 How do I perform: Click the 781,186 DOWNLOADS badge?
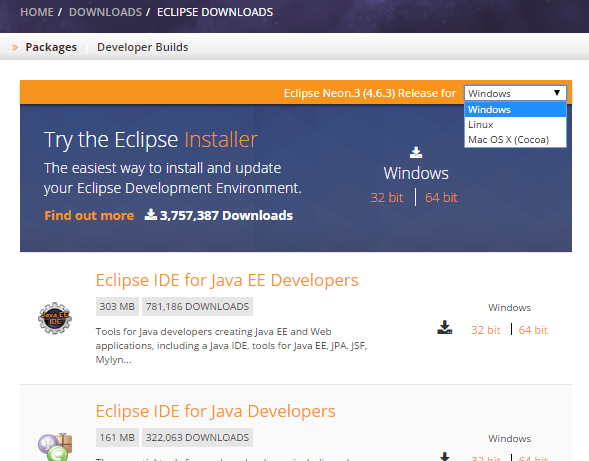pos(197,307)
